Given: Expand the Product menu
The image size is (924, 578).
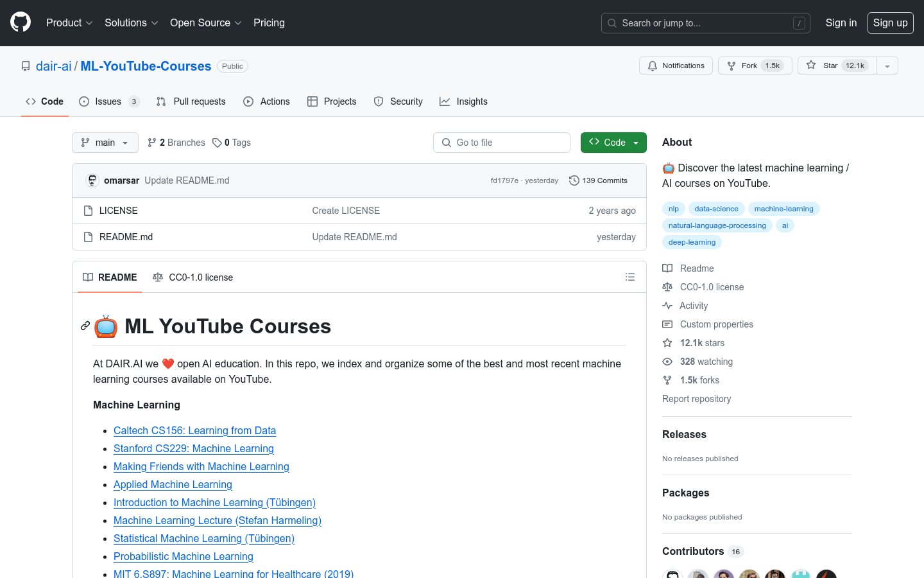Looking at the screenshot, I should (x=70, y=22).
